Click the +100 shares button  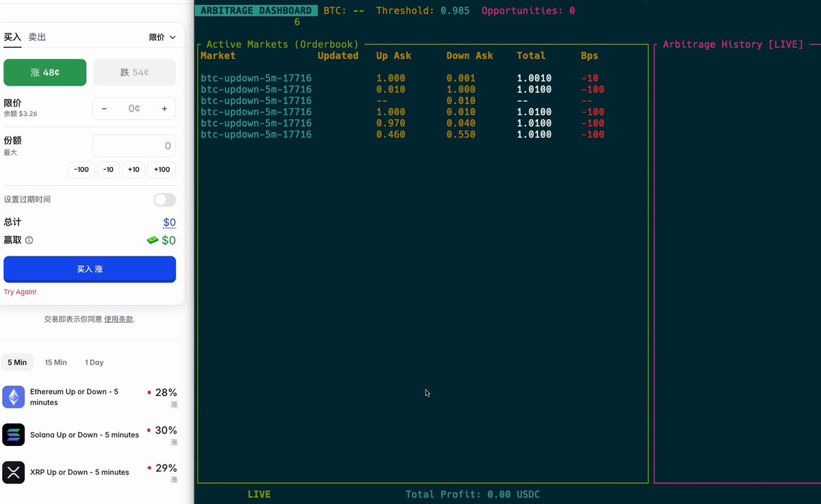(x=162, y=170)
